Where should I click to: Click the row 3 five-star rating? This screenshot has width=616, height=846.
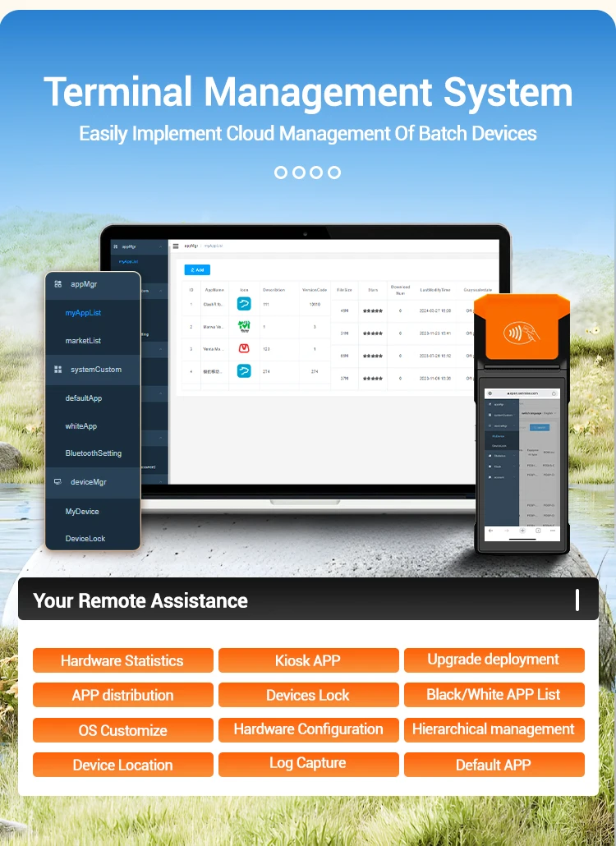point(373,356)
